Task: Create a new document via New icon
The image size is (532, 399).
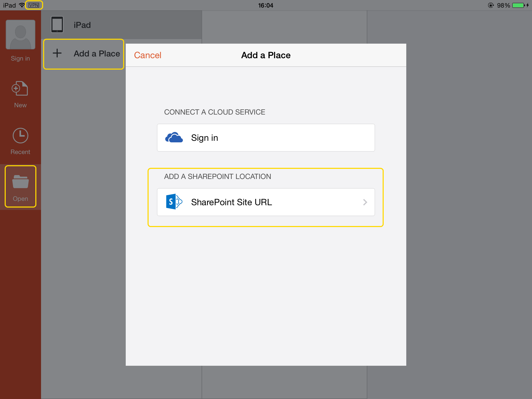Action: click(20, 88)
